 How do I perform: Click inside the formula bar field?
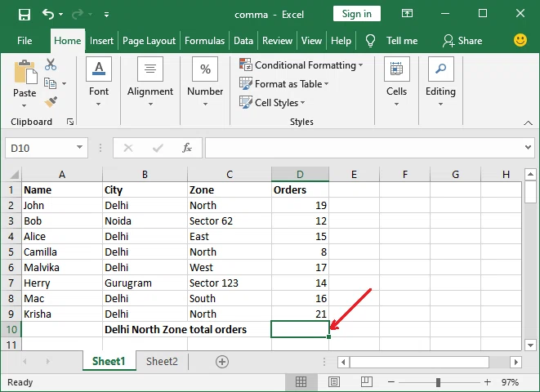(364, 148)
